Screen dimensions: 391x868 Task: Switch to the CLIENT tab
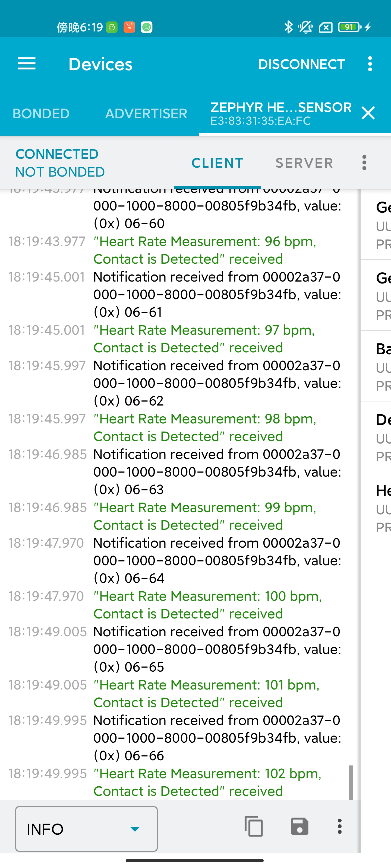[x=217, y=163]
